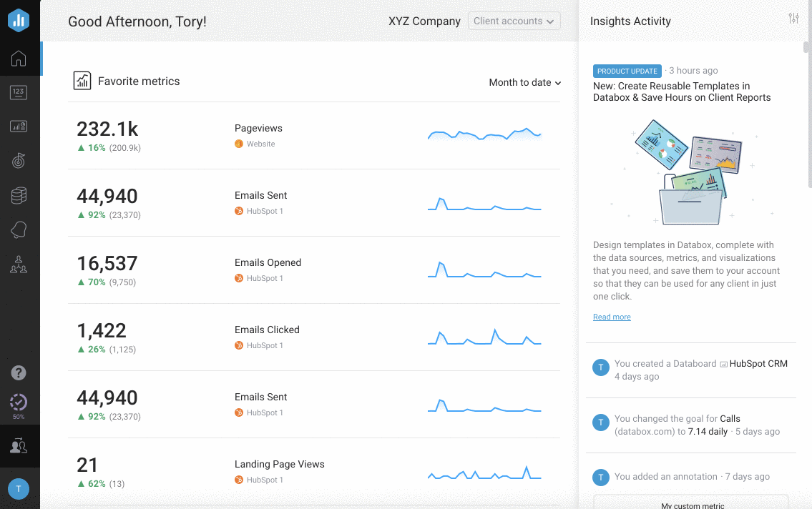
Task: Click the XYZ Company name
Action: click(425, 21)
